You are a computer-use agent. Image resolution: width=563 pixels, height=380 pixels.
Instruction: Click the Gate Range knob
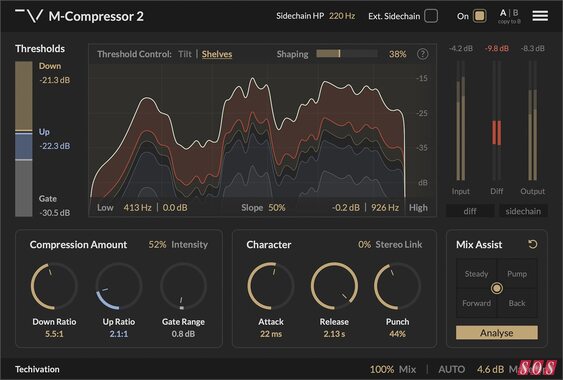(x=183, y=286)
